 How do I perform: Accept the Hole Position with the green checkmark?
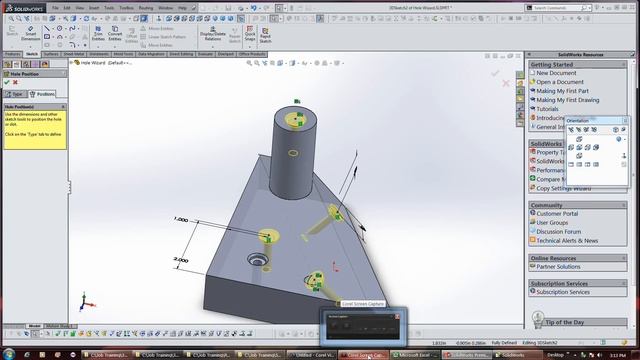(x=7, y=82)
